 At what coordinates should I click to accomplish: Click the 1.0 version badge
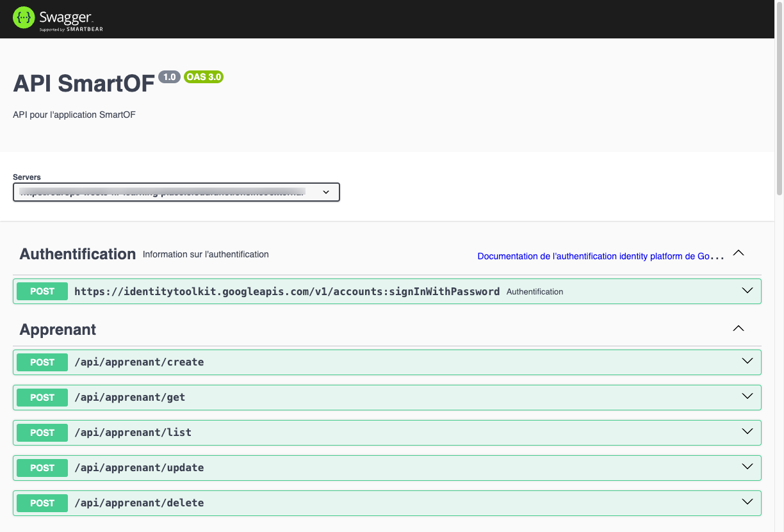(x=169, y=77)
